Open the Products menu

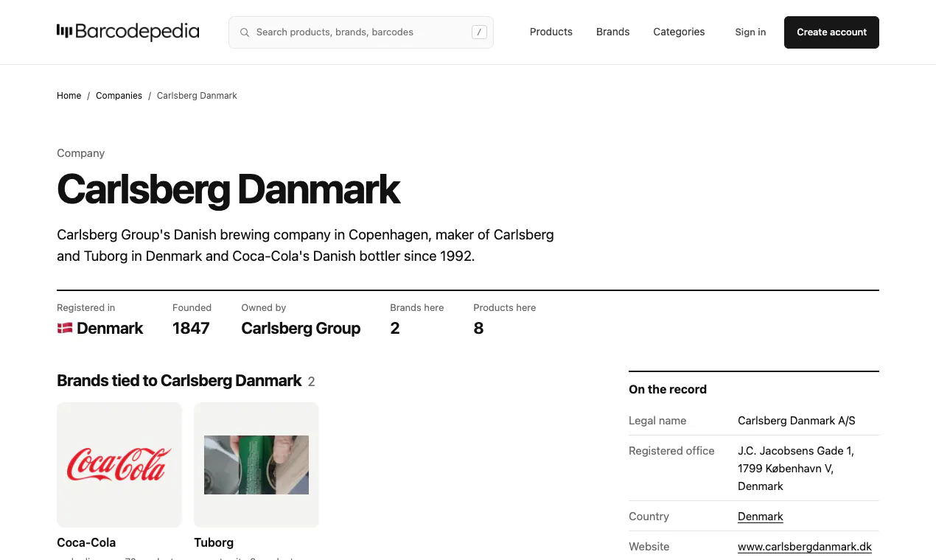pos(551,32)
